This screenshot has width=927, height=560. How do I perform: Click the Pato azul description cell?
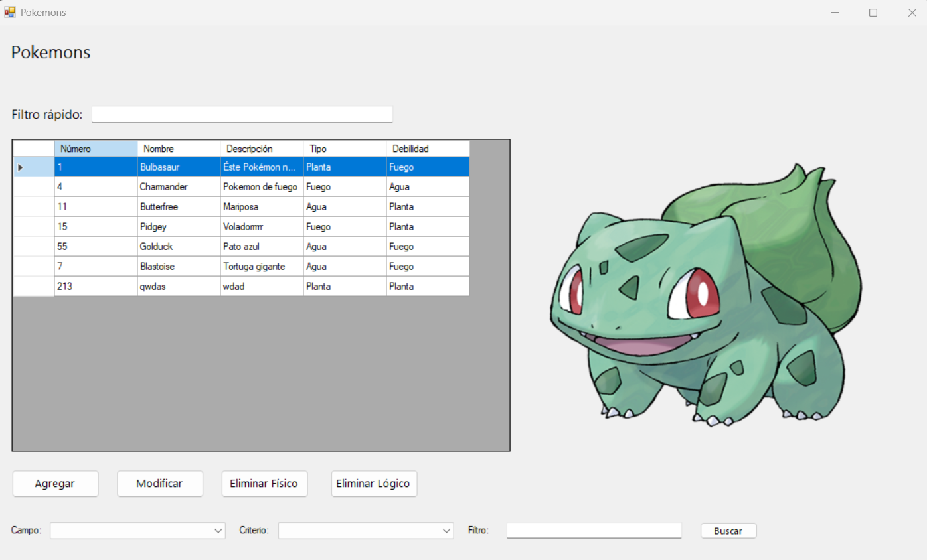[x=262, y=247]
